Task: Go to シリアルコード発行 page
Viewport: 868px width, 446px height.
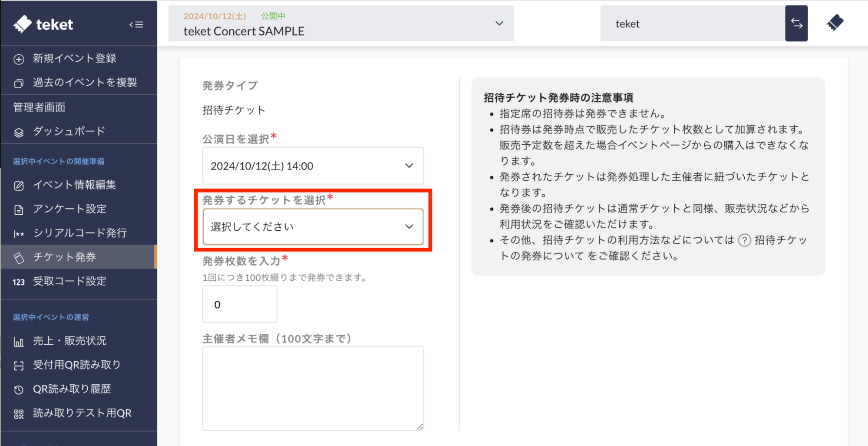Action: 80,233
